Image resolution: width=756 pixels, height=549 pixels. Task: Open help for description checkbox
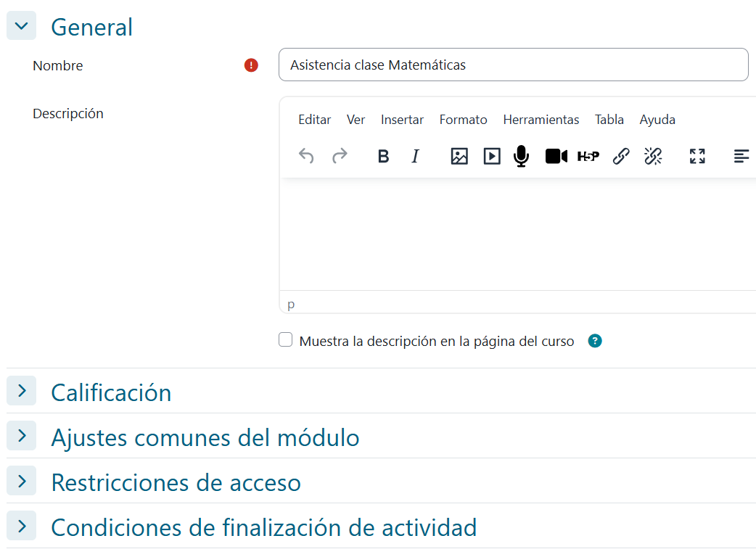click(595, 341)
